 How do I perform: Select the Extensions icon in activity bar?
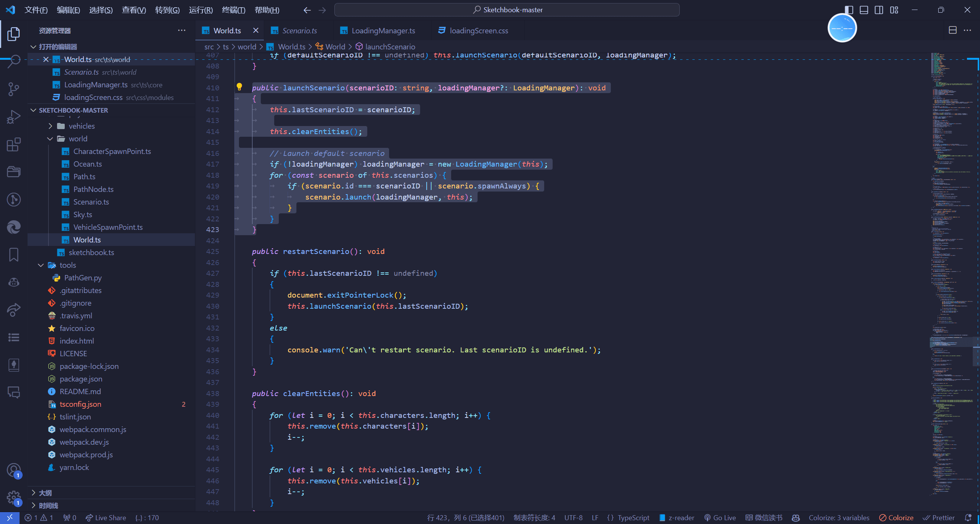pyautogui.click(x=14, y=144)
